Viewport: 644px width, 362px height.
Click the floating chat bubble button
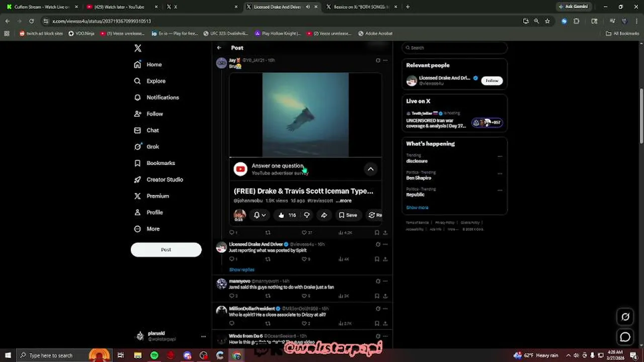pos(625,337)
